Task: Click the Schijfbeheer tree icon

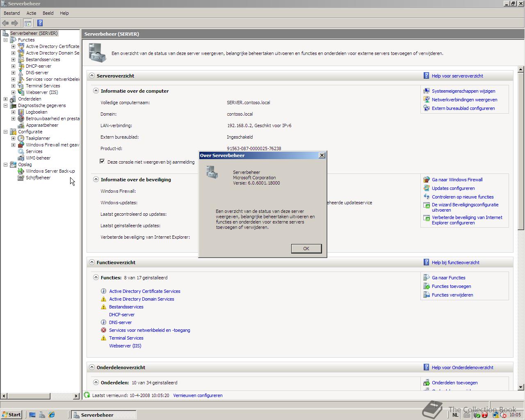Action: [x=21, y=178]
